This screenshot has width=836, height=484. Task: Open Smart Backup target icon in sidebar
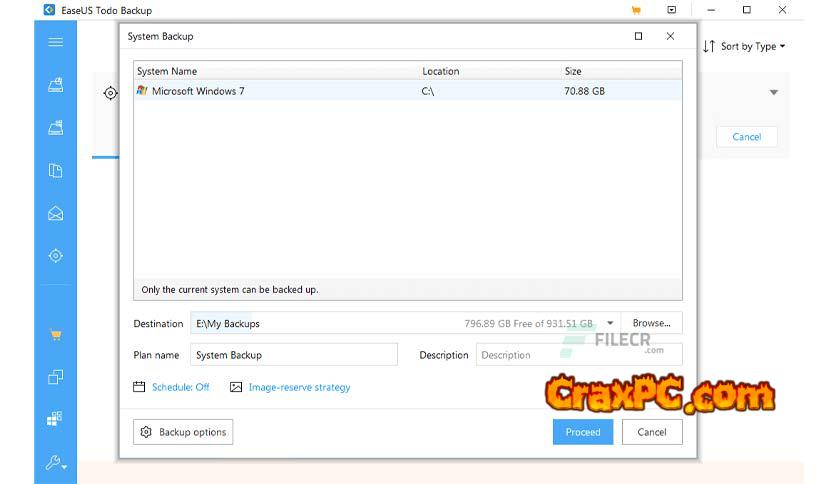pos(55,256)
